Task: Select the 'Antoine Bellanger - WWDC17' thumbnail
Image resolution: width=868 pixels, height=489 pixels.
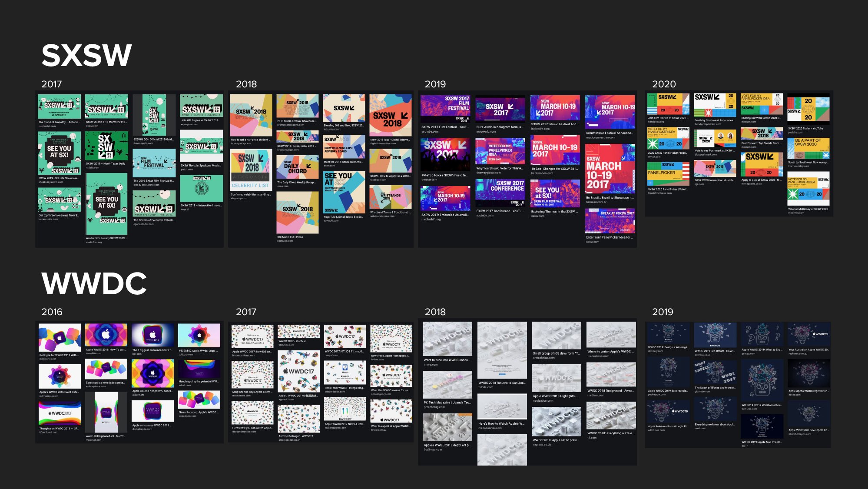Action: click(298, 419)
